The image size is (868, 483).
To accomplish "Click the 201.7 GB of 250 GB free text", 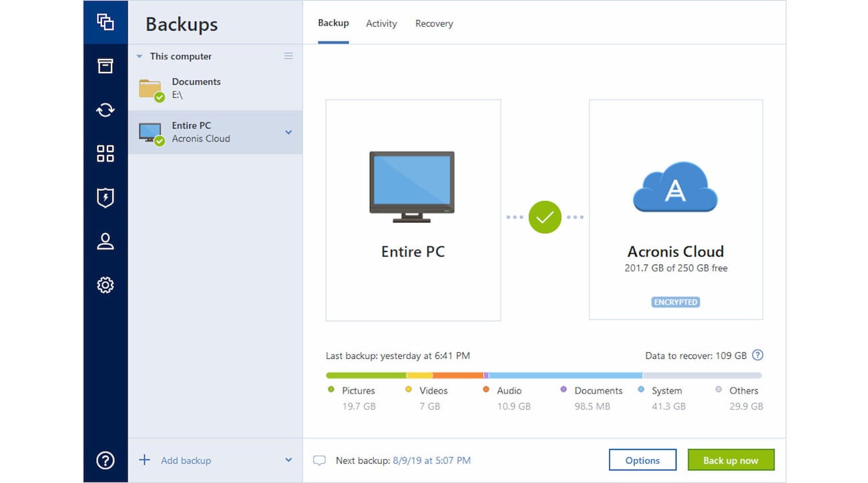I will pos(676,268).
